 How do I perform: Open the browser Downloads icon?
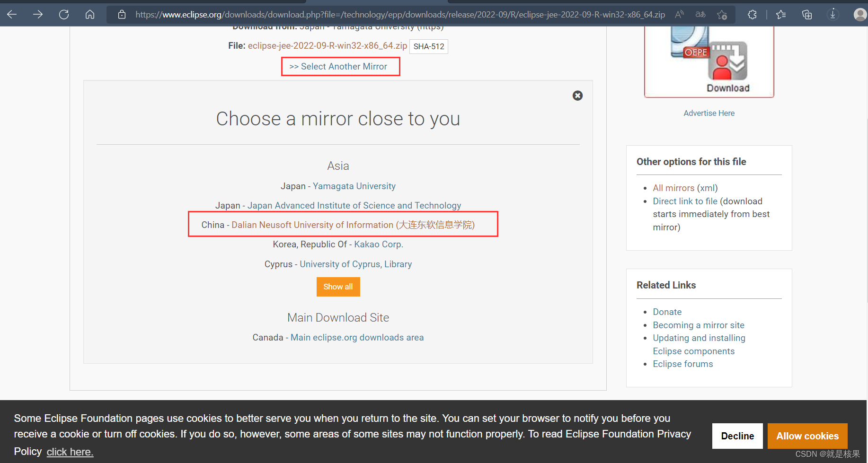point(833,15)
